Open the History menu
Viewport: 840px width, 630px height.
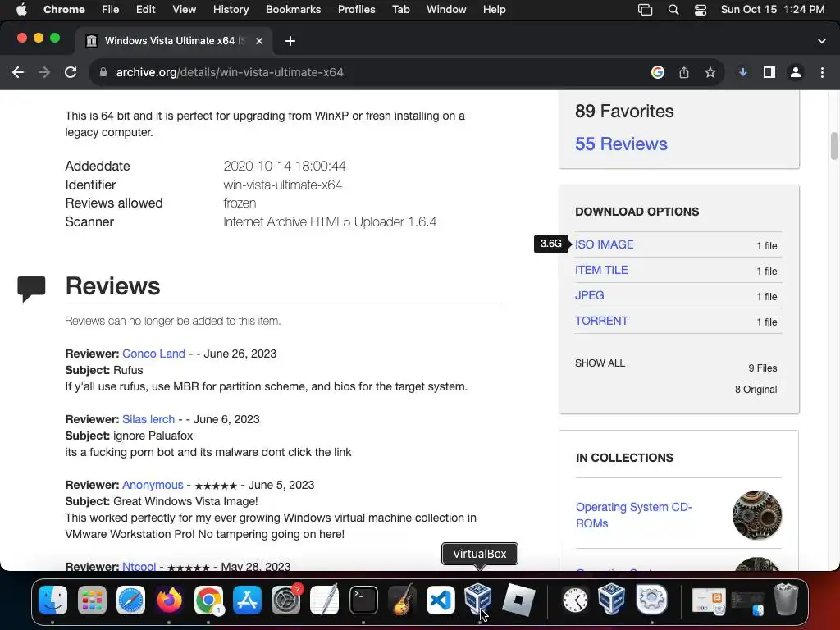point(231,10)
